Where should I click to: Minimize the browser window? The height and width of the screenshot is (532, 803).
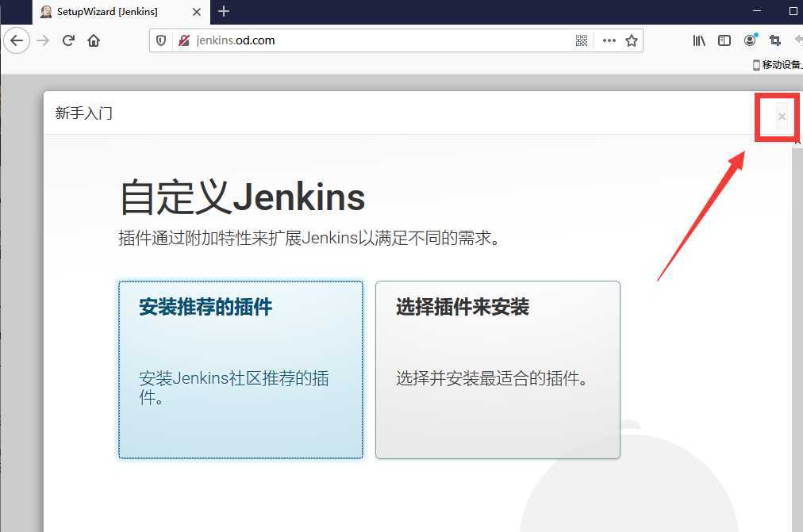[757, 11]
